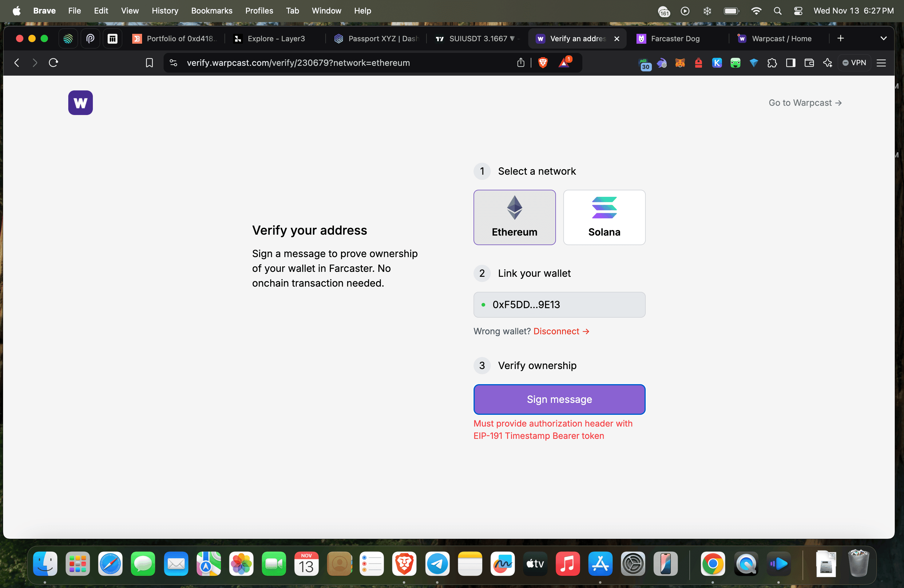Bookmark this page
The height and width of the screenshot is (588, 904).
149,63
